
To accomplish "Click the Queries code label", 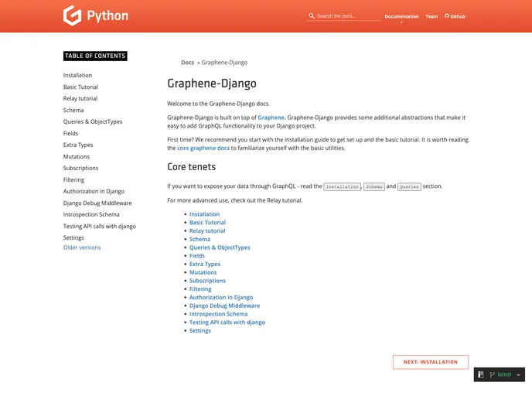I will coord(409,186).
